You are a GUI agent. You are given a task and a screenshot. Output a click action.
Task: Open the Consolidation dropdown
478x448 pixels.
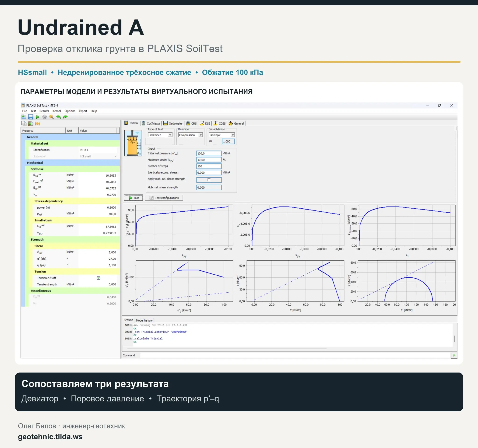click(x=222, y=135)
